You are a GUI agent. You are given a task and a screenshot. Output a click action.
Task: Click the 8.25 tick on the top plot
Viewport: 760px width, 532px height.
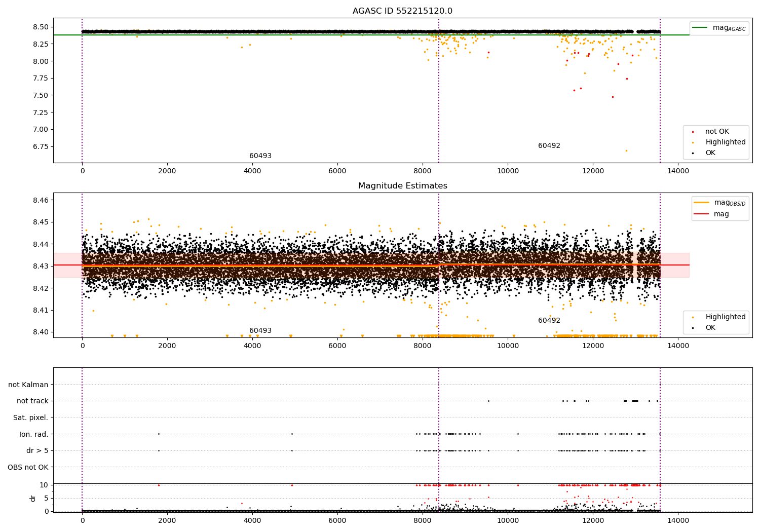[41, 44]
